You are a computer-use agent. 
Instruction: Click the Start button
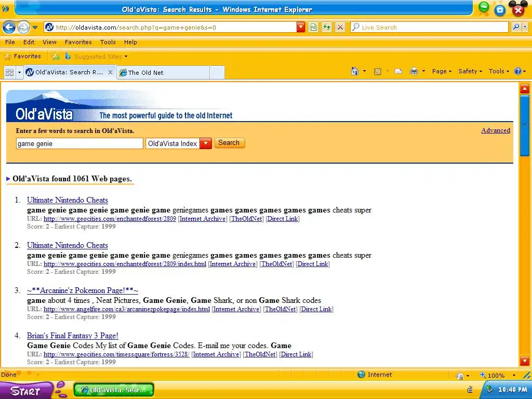click(26, 390)
